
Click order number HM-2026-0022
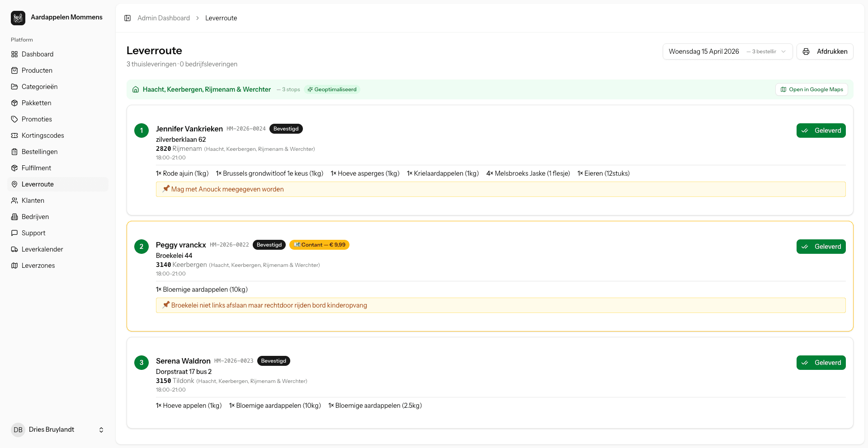pyautogui.click(x=229, y=245)
